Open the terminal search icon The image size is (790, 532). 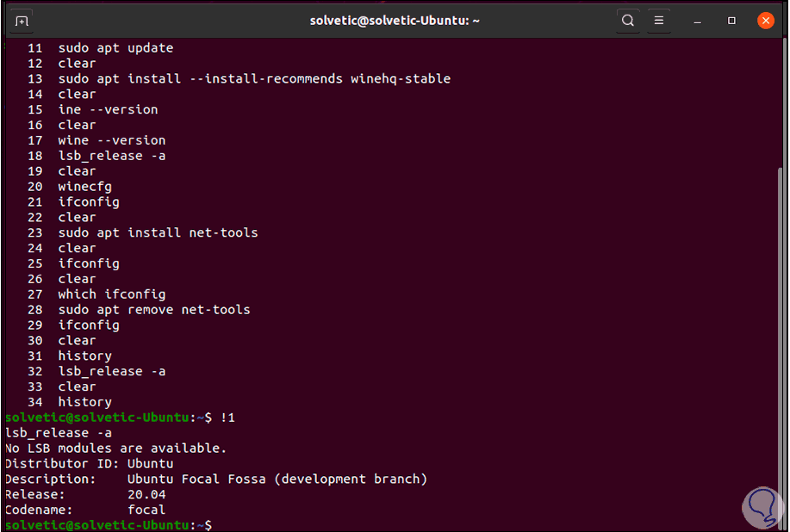(628, 21)
